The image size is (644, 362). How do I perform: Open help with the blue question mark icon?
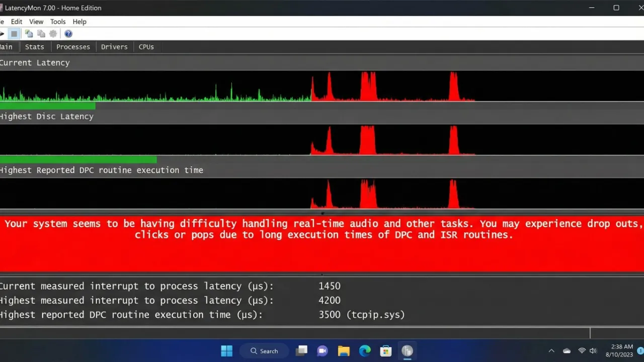pos(68,34)
